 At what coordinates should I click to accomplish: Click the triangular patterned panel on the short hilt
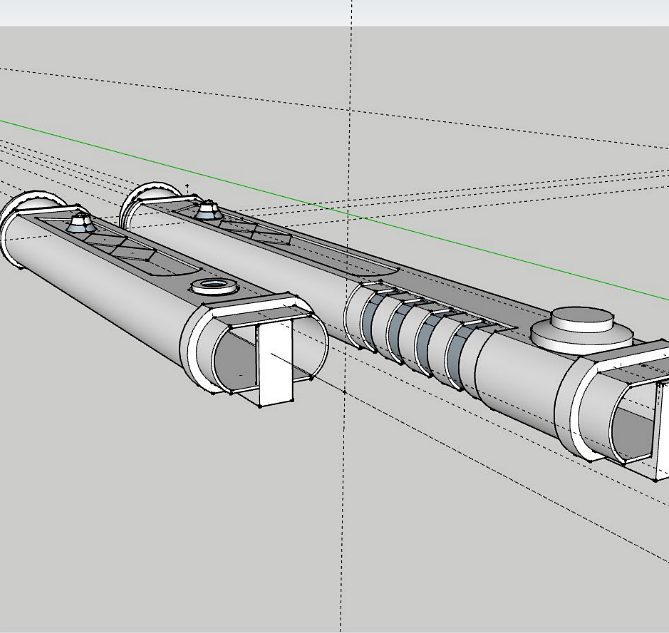[128, 245]
